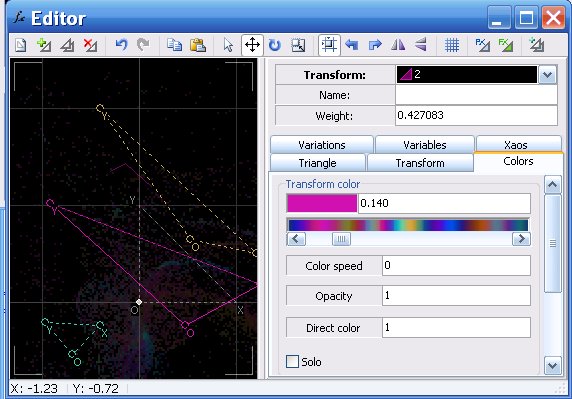Select the Rotate triangle mode tool
This screenshot has height=399, width=572.
[x=275, y=45]
